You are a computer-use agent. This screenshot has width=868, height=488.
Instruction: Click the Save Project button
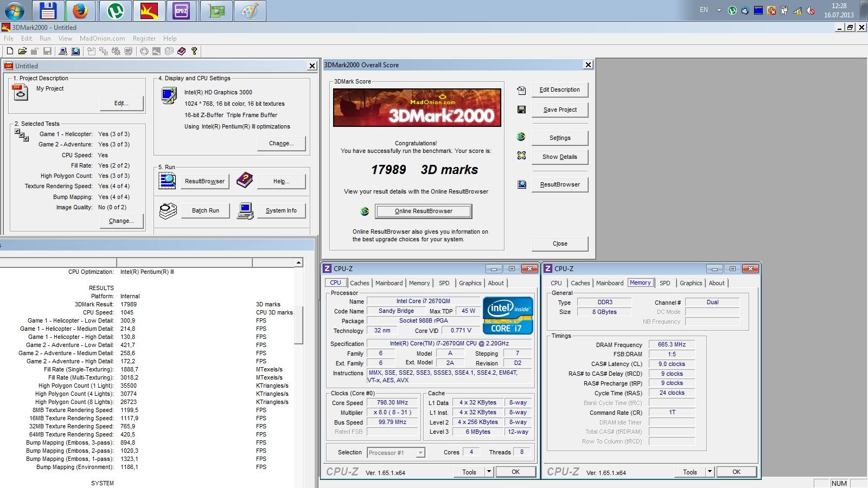[x=560, y=110]
